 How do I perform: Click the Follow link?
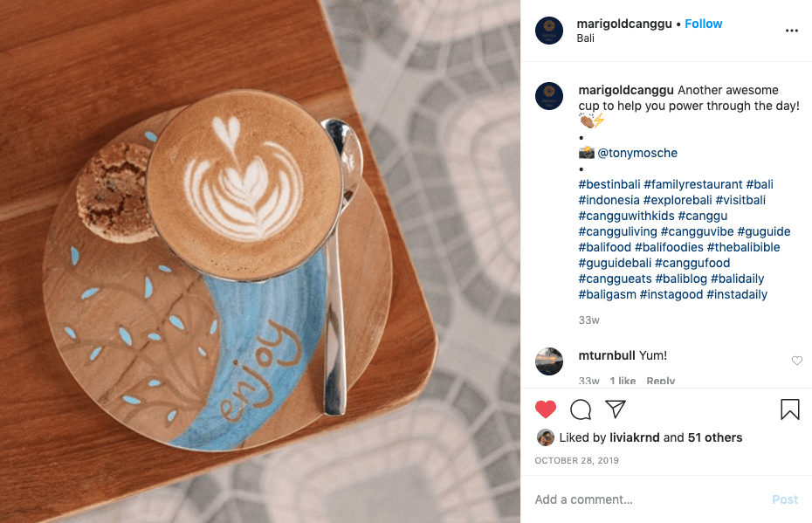point(703,24)
